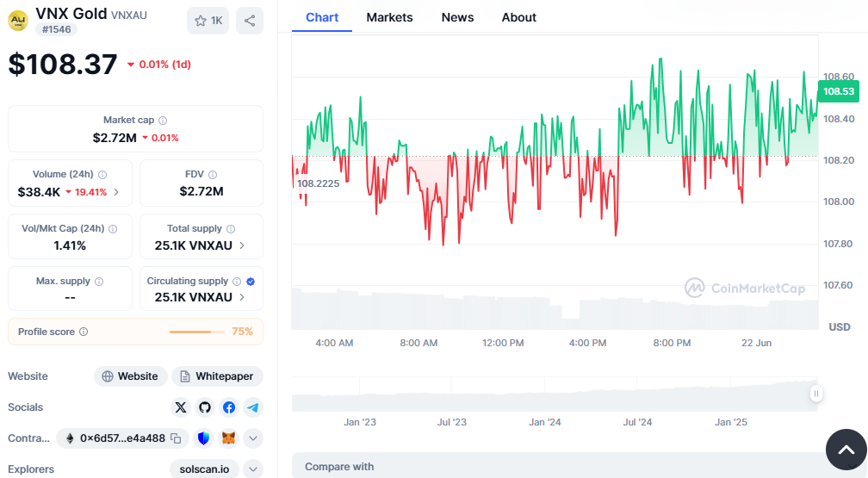This screenshot has width=868, height=478.
Task: Click the Jul '23 timeline label
Action: point(452,423)
